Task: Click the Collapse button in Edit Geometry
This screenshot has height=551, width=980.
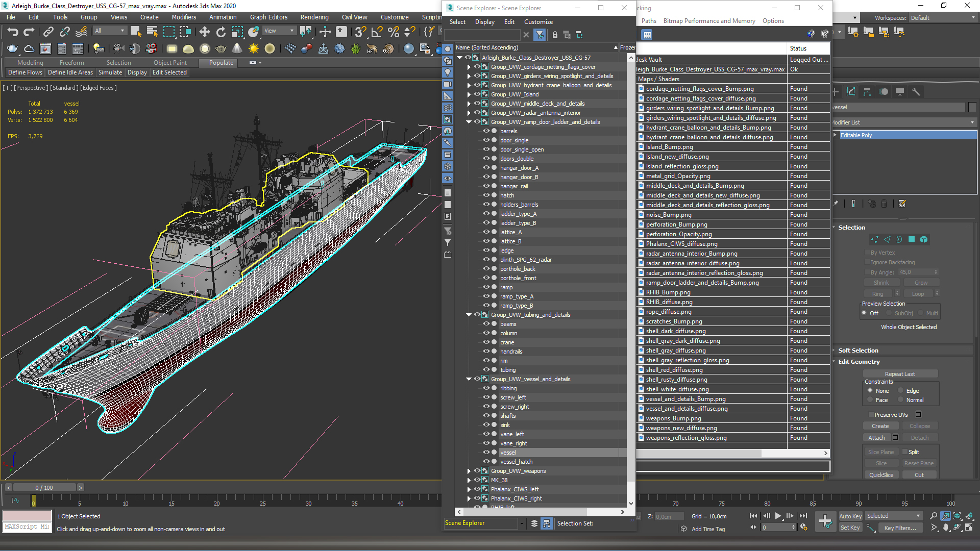Action: pyautogui.click(x=918, y=426)
